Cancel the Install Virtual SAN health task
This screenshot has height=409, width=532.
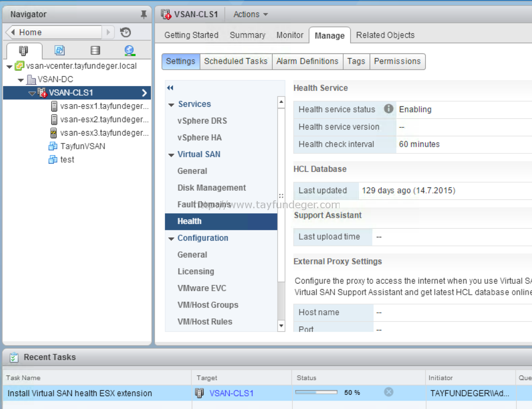389,392
